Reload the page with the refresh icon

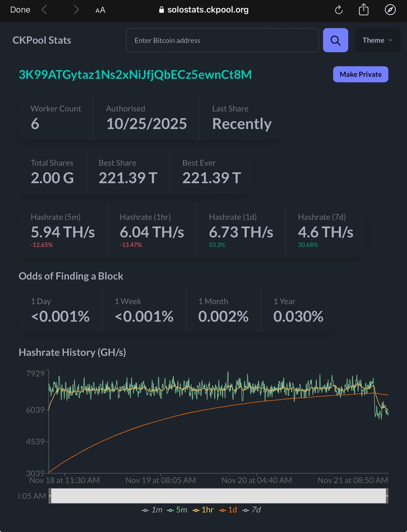coord(339,10)
